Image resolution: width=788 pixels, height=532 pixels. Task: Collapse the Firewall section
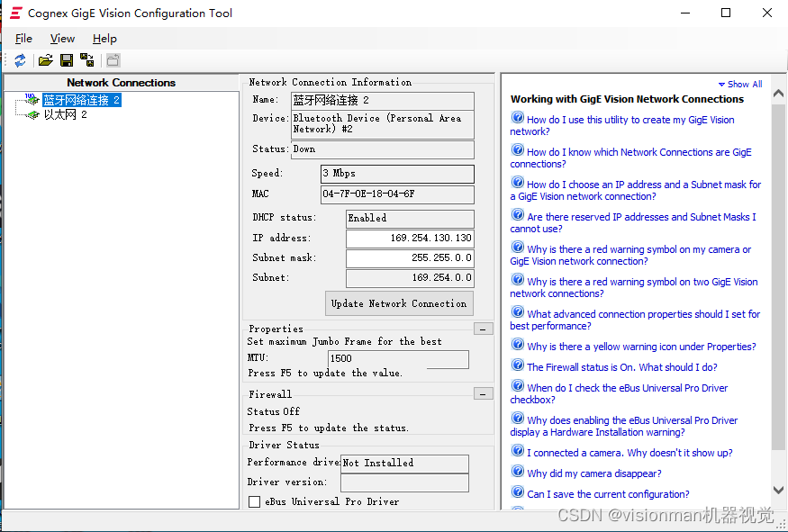[484, 394]
